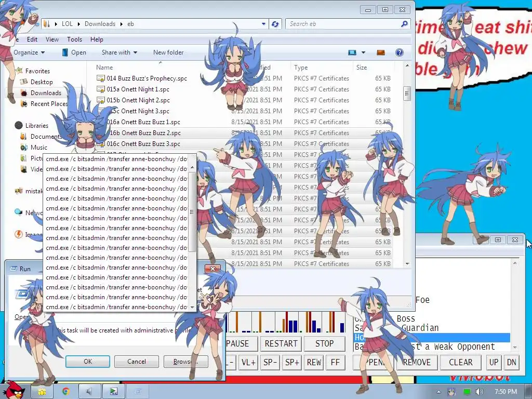Click the Angry Birds start button
Viewport: 532px width, 399px height.
point(14,389)
